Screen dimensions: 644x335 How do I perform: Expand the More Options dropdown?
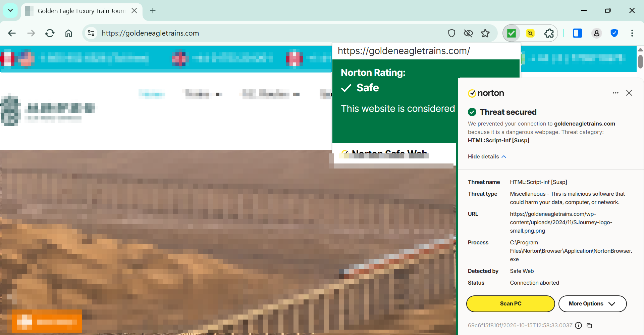592,304
